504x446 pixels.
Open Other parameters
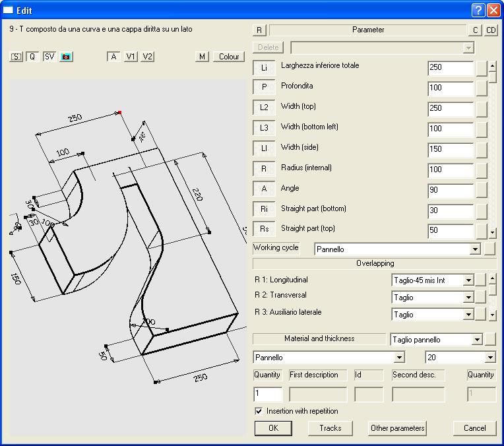point(398,428)
